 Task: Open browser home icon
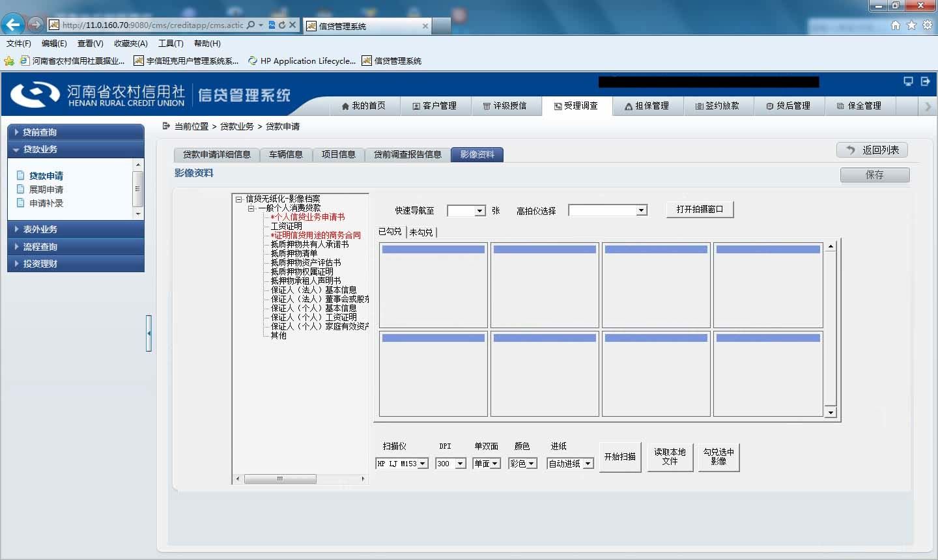tap(896, 25)
